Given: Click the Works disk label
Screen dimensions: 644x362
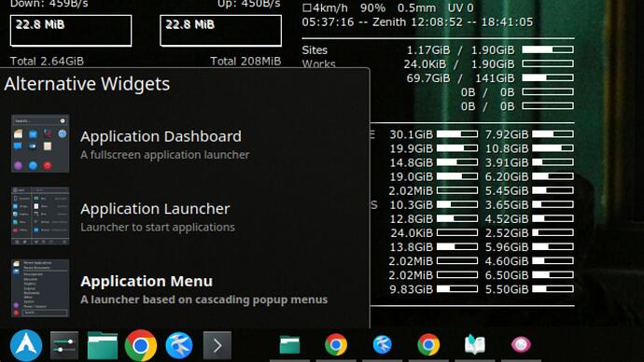Looking at the screenshot, I should [x=318, y=64].
